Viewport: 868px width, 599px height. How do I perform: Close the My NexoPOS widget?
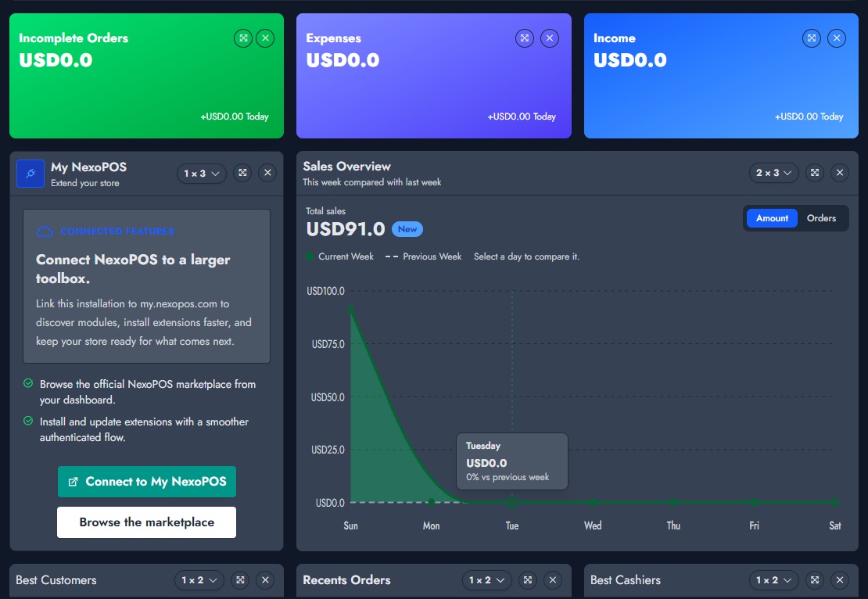pos(268,173)
